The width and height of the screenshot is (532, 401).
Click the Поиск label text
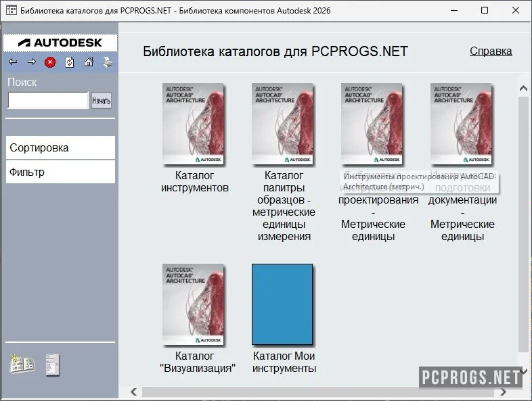[x=22, y=82]
